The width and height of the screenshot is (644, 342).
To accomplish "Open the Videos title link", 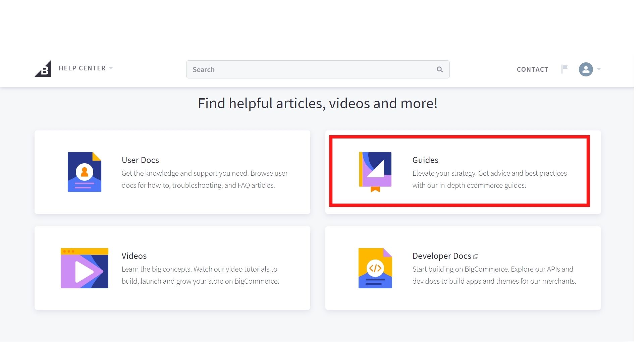I will (x=134, y=256).
